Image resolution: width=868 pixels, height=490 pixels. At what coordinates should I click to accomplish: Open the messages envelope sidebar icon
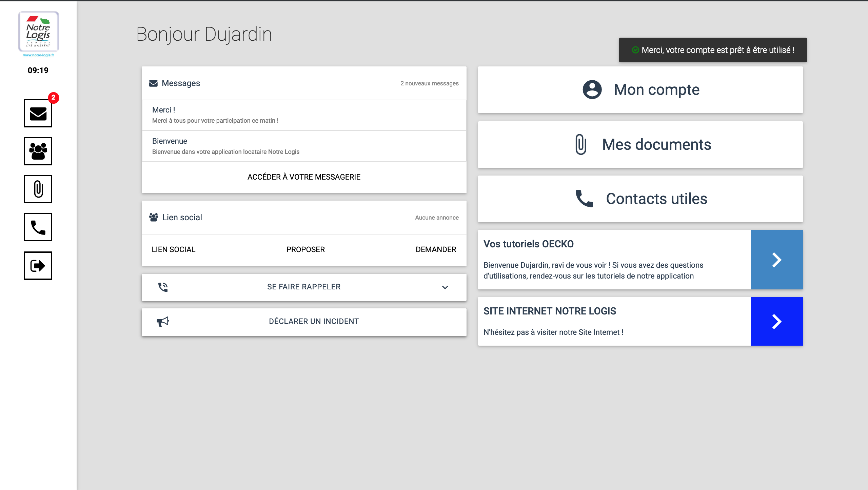point(38,114)
